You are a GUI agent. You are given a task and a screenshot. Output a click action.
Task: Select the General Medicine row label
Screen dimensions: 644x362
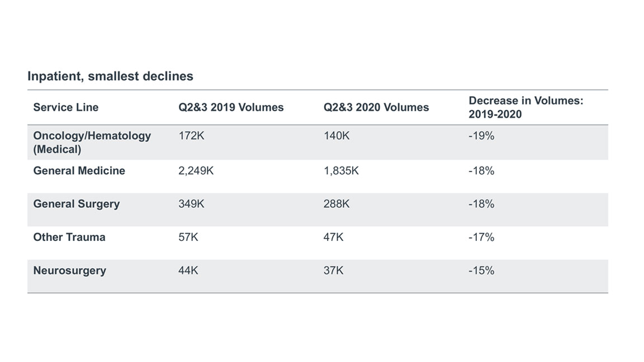[x=79, y=171]
